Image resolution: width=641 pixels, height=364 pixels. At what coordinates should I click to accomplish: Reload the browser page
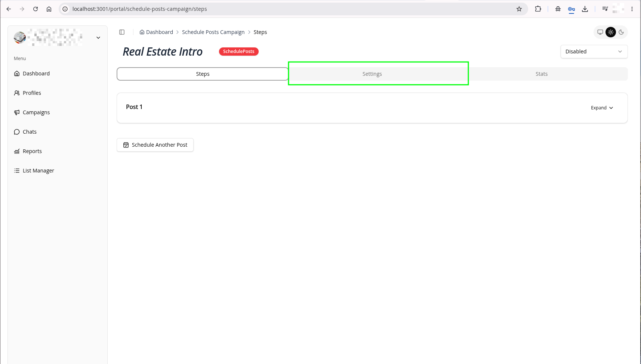[36, 9]
